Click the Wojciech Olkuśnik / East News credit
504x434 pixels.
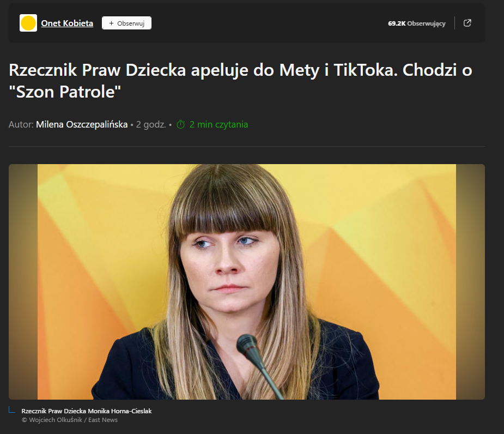pos(69,420)
